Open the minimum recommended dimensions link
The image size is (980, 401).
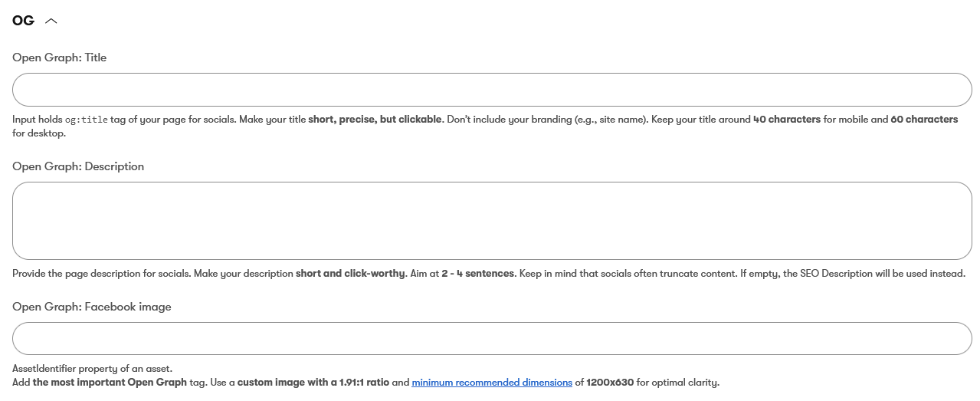tap(492, 383)
